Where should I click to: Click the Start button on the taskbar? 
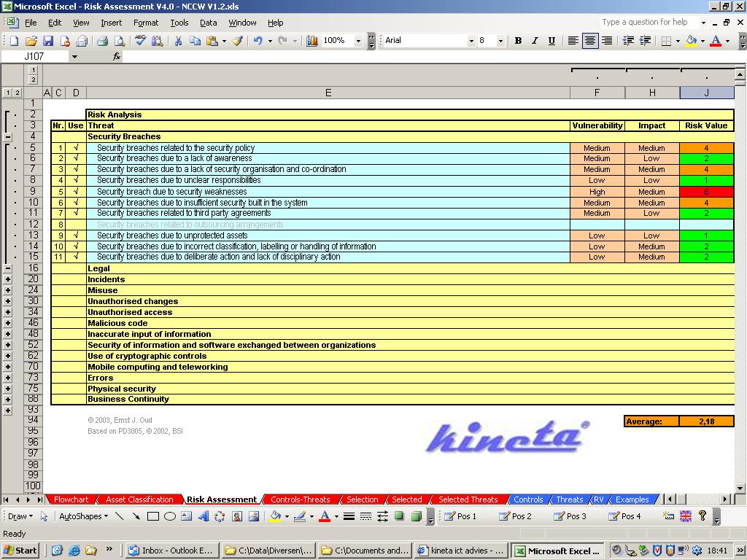click(20, 551)
